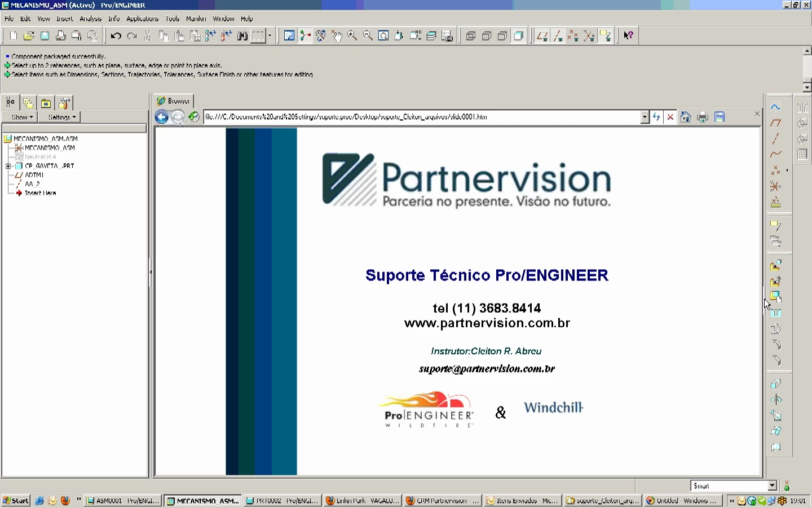Expand the CP_GAVETA_.PRT tree node
The width and height of the screenshot is (812, 508).
point(8,166)
